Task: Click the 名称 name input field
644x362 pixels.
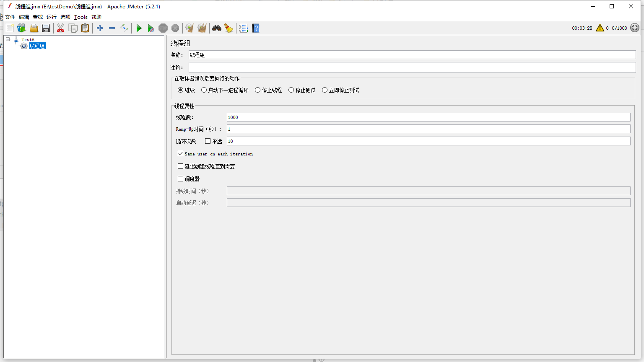Action: (x=412, y=55)
